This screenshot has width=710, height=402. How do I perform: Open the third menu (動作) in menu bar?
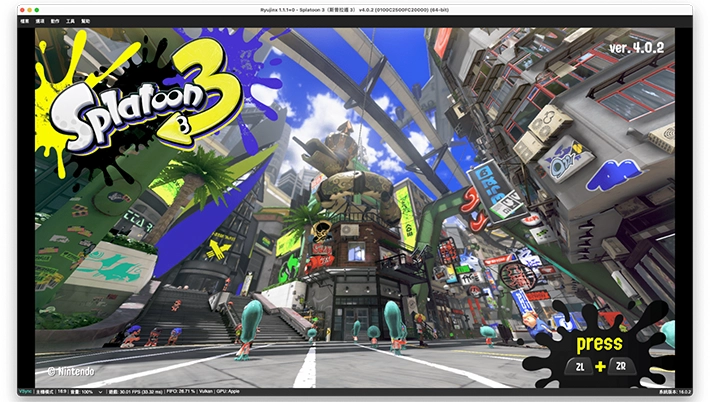(55, 21)
